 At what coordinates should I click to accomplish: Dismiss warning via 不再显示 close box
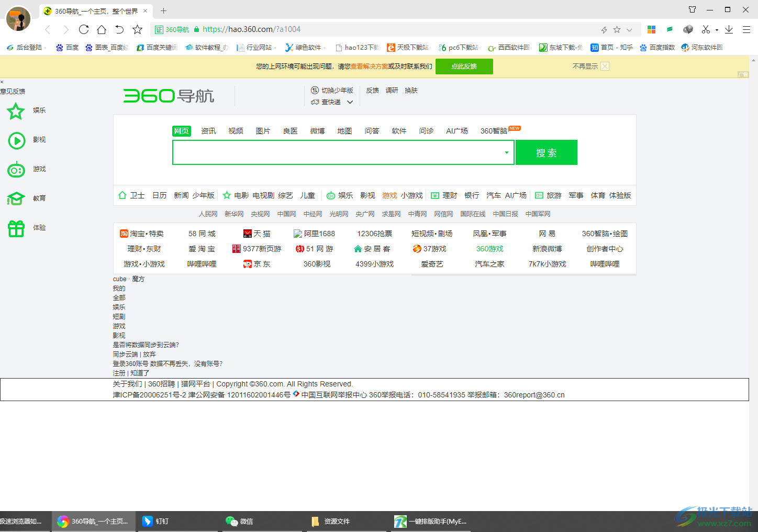(605, 66)
